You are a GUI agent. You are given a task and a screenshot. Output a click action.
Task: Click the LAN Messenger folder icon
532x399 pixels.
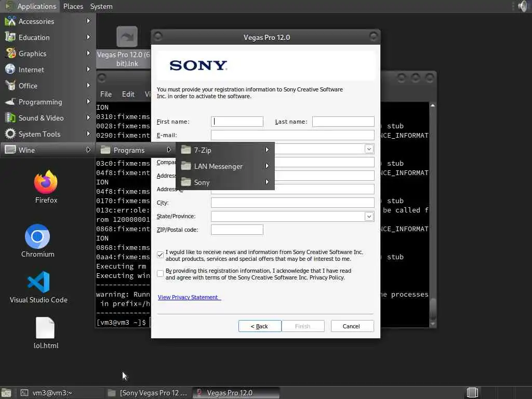pyautogui.click(x=186, y=166)
